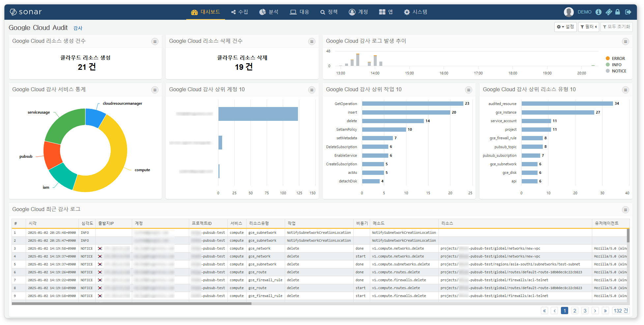Screen dimensions: 644x325
Task: Click Korean flag icon in row 3
Action: [100, 249]
